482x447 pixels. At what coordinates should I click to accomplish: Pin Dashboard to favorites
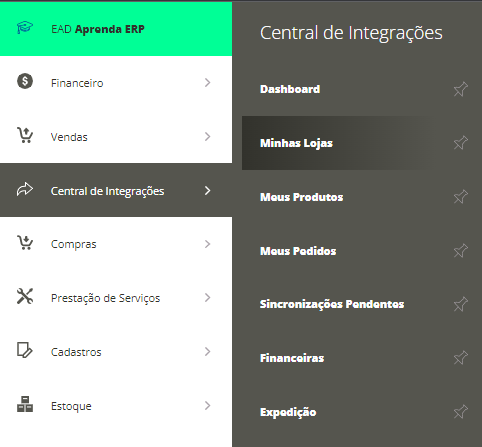[x=461, y=89]
